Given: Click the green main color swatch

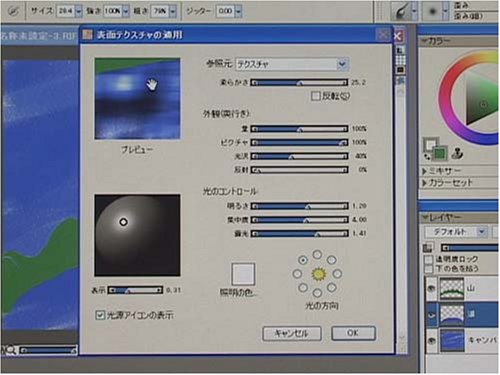Looking at the screenshot, I should click(439, 154).
